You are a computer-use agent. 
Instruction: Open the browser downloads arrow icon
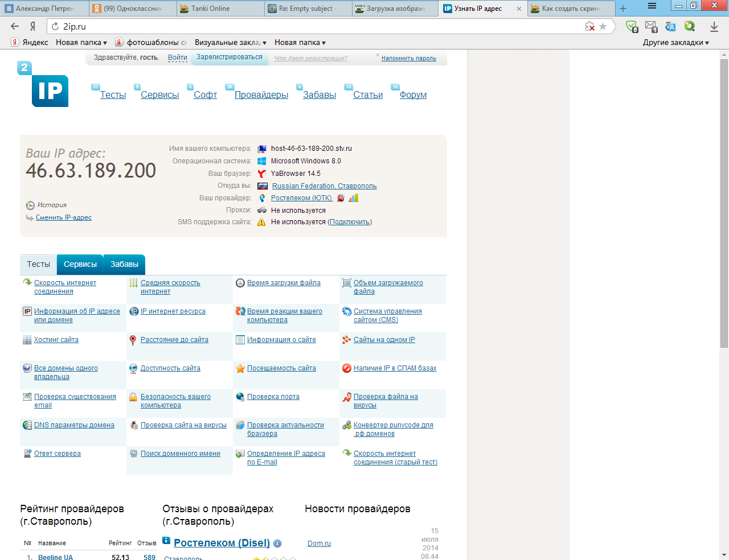click(714, 26)
